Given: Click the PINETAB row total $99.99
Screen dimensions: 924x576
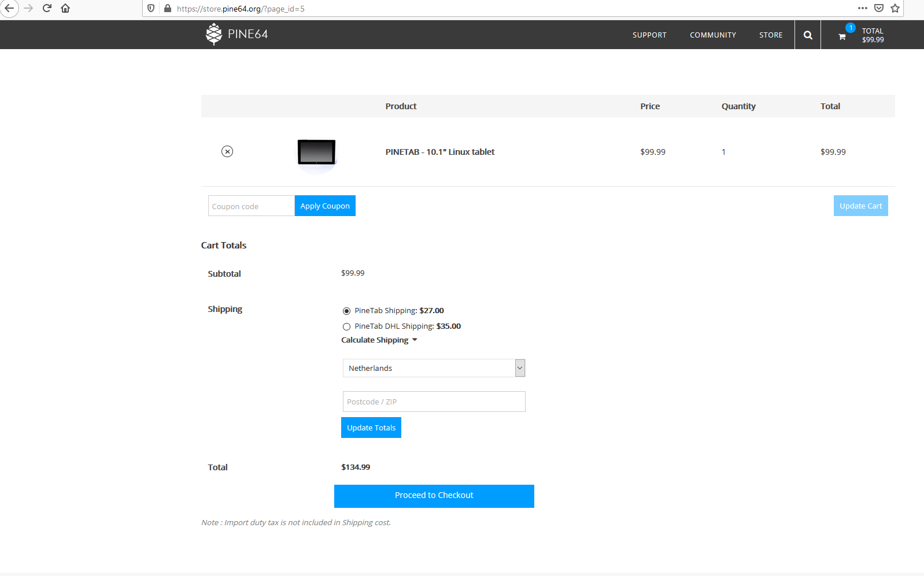Looking at the screenshot, I should point(833,152).
